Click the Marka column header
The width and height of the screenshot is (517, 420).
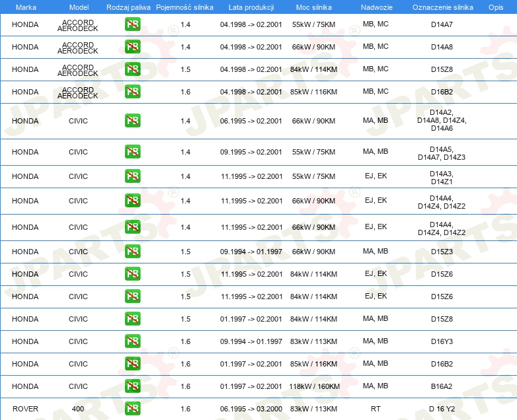pos(26,7)
